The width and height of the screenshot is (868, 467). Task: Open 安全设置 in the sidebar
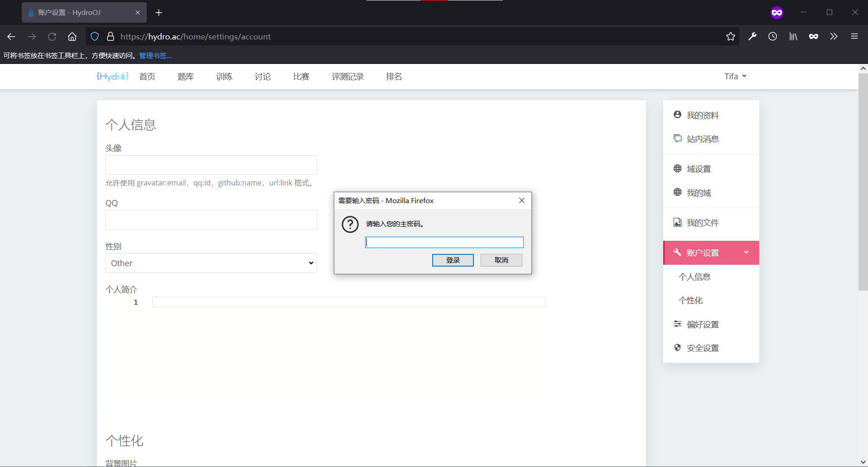point(711,348)
